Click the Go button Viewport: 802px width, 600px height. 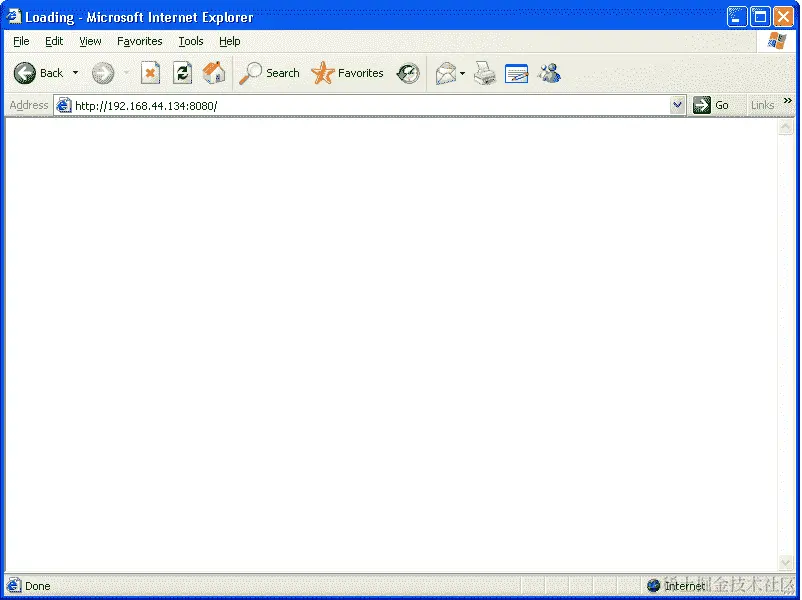(x=711, y=105)
